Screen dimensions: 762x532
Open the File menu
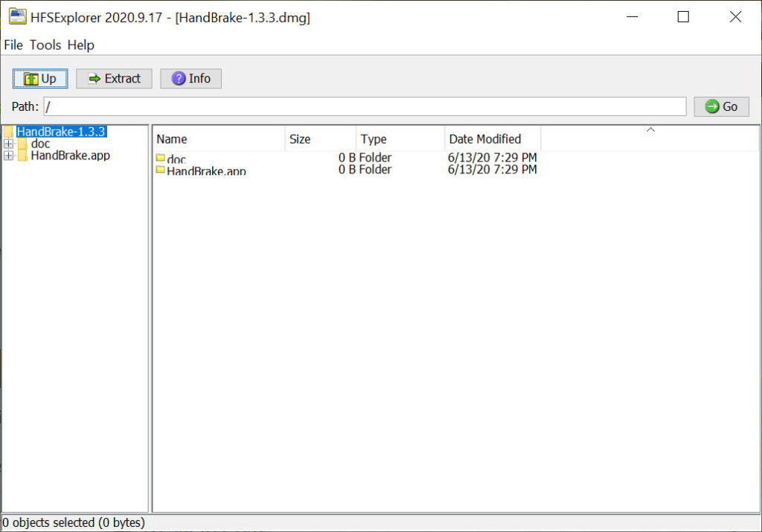(13, 45)
